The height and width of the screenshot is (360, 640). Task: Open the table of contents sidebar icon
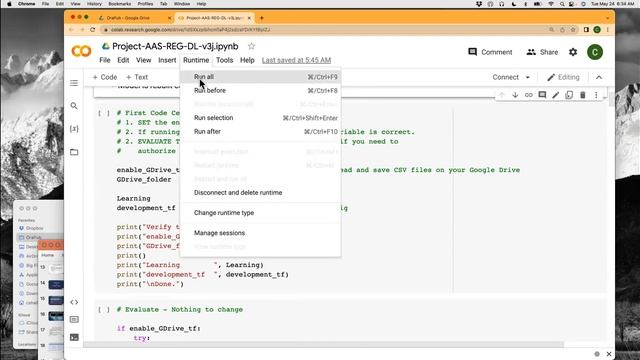pos(74,83)
